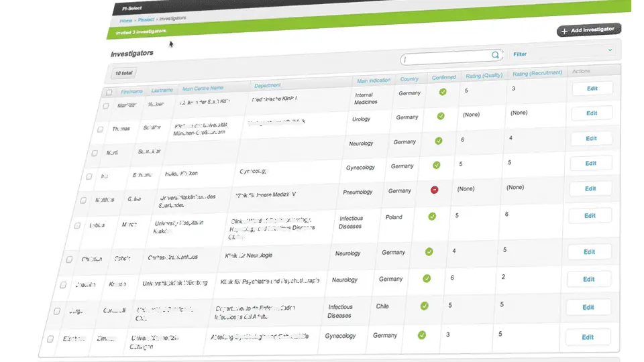This screenshot has height=362, width=644.
Task: Toggle select-all checkbox in table header
Action: (109, 93)
